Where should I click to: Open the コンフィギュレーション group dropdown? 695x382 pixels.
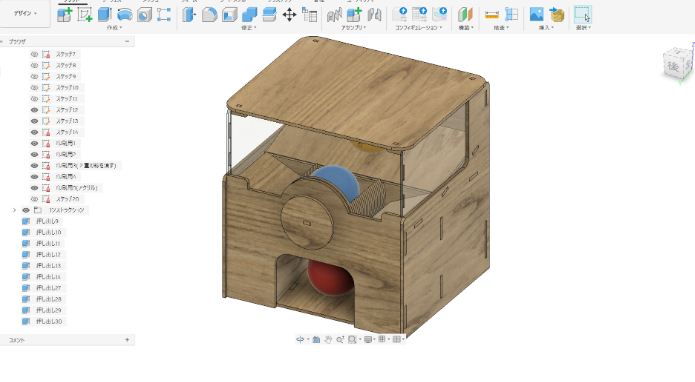pyautogui.click(x=418, y=27)
